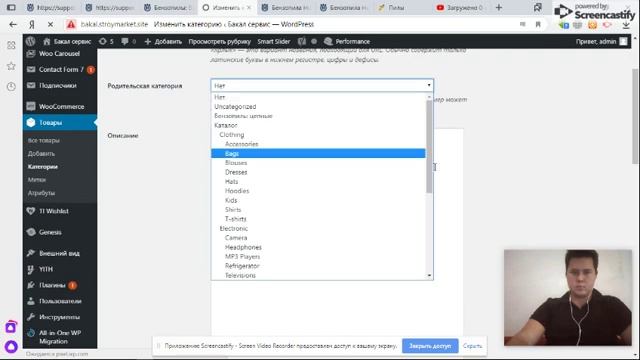Click the Yoast icon in admin bar
Screen dimensions: 640x360
(x=302, y=41)
